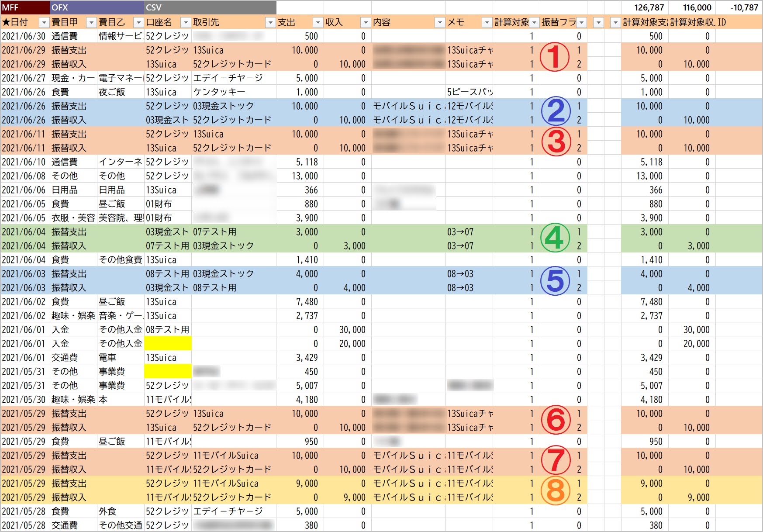Select the 126,787 total cell
Image resolution: width=763 pixels, height=532 pixels.
point(645,7)
